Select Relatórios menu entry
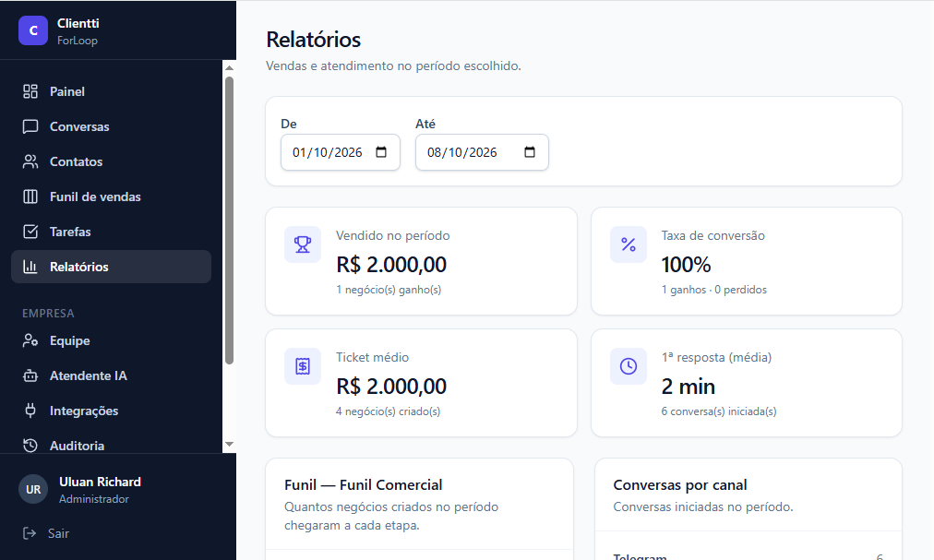This screenshot has height=560, width=934. point(111,267)
